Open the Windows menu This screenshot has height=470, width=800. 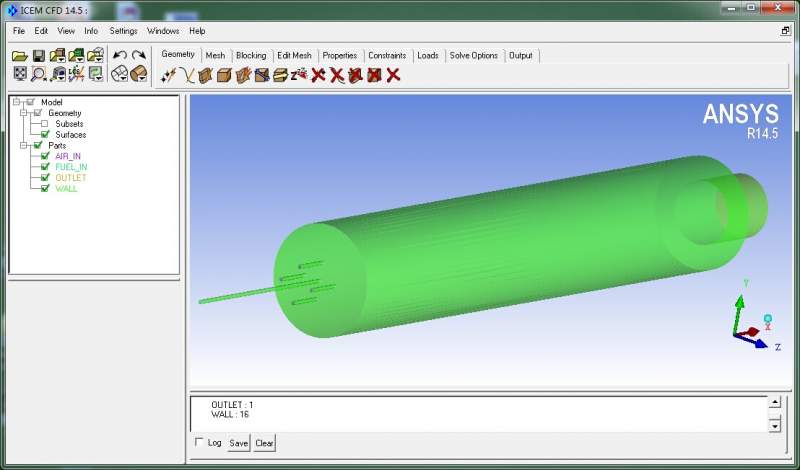(x=163, y=31)
